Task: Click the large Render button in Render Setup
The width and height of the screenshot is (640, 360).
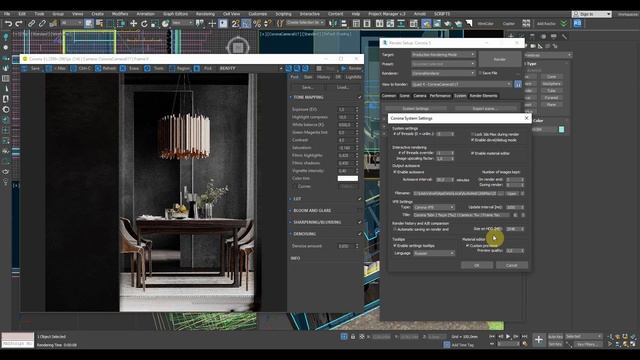Action: (500, 59)
